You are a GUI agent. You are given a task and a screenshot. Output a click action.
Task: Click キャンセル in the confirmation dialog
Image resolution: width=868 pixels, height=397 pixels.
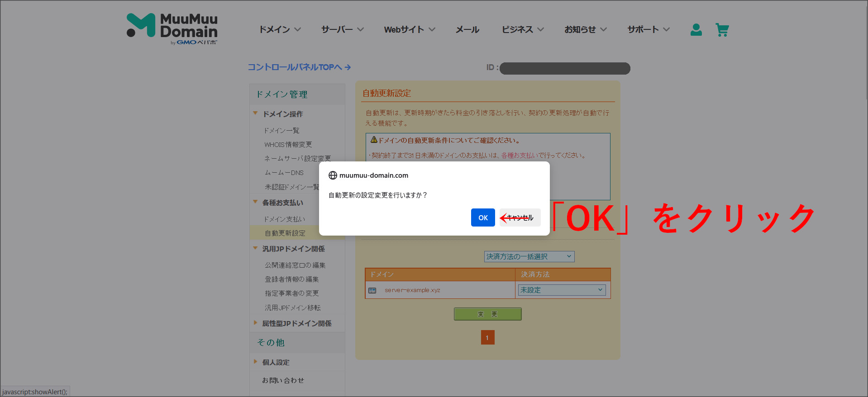tap(520, 217)
